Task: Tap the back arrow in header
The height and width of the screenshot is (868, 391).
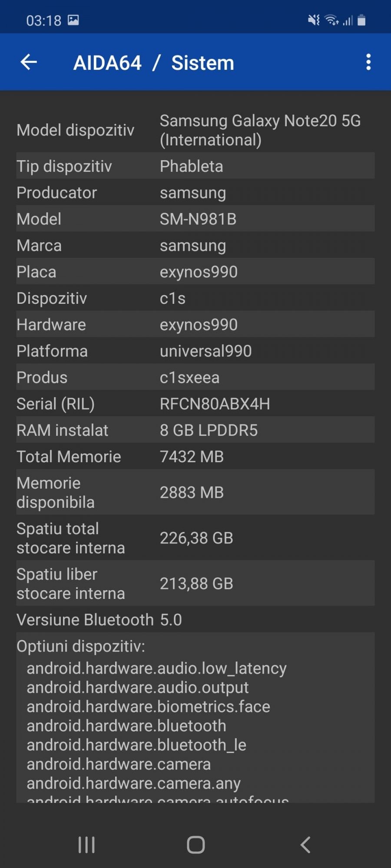Action: pos(29,62)
